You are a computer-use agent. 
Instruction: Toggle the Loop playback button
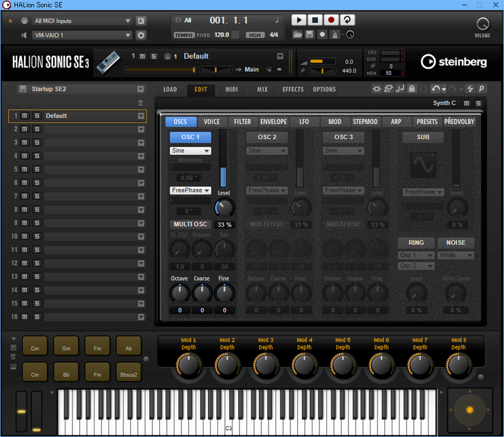tap(347, 20)
